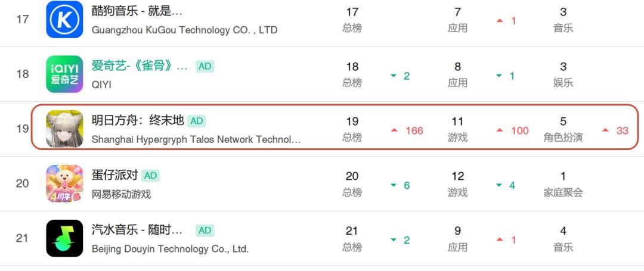
Task: Open the 明日方舟：终末地 character icon
Action: click(64, 129)
